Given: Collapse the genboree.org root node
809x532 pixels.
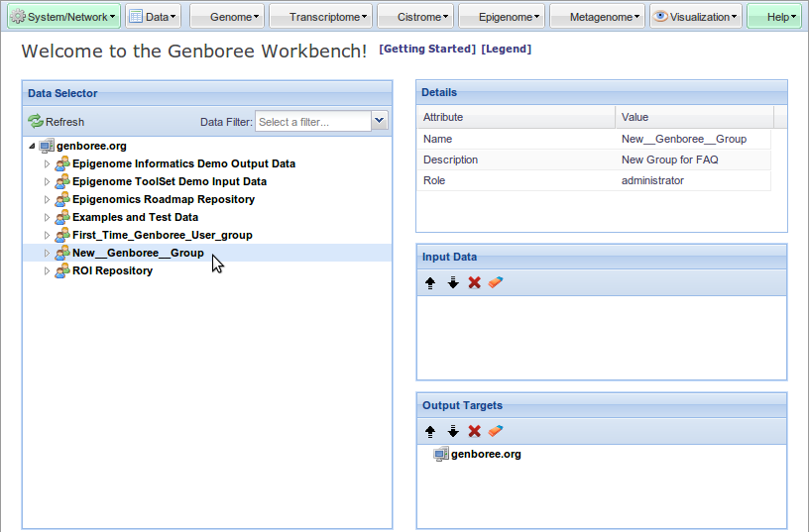Looking at the screenshot, I should 33,147.
